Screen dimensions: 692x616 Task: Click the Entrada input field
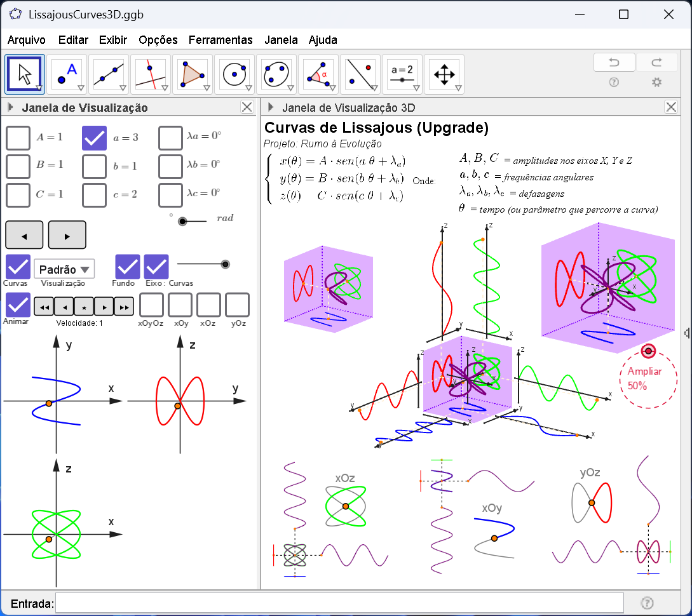[339, 603]
